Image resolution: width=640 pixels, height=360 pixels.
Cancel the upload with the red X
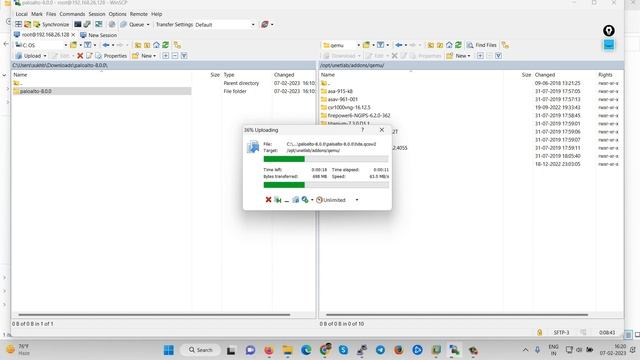tap(268, 200)
